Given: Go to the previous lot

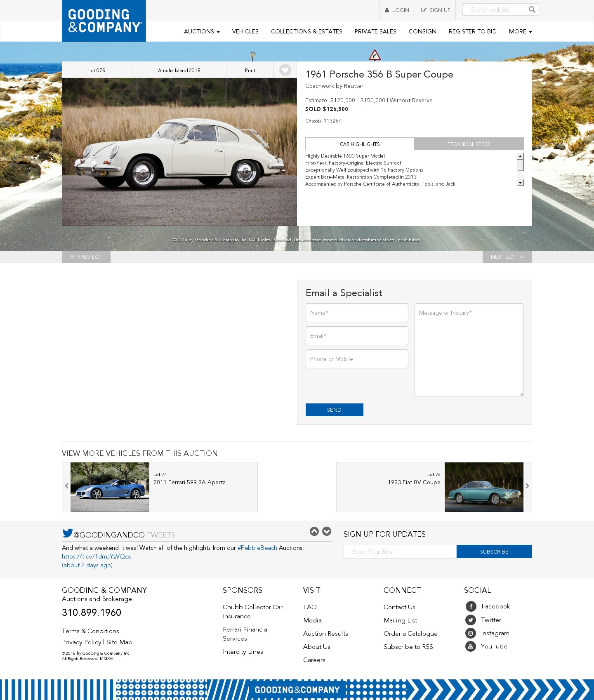Looking at the screenshot, I should point(86,257).
